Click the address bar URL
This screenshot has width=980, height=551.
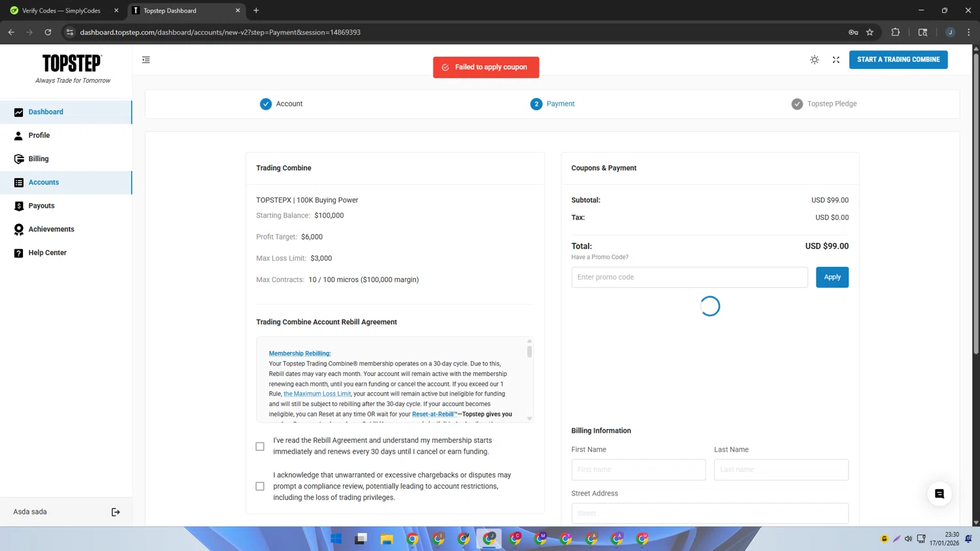tap(220, 32)
